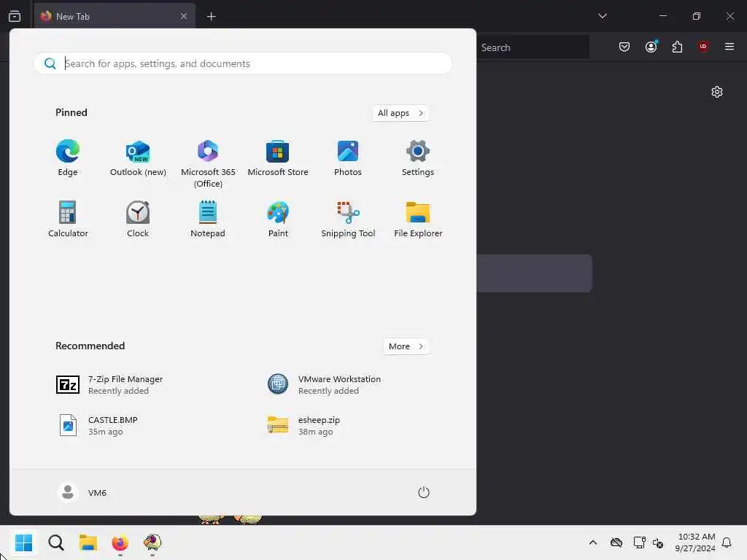Open File Explorer from the taskbar
747x560 pixels.
[x=88, y=542]
